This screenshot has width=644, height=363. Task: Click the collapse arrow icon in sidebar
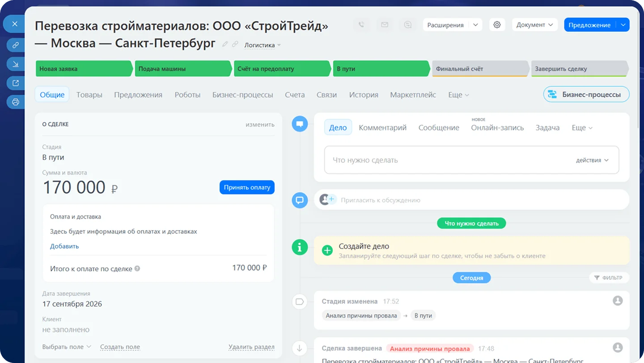pos(16,64)
